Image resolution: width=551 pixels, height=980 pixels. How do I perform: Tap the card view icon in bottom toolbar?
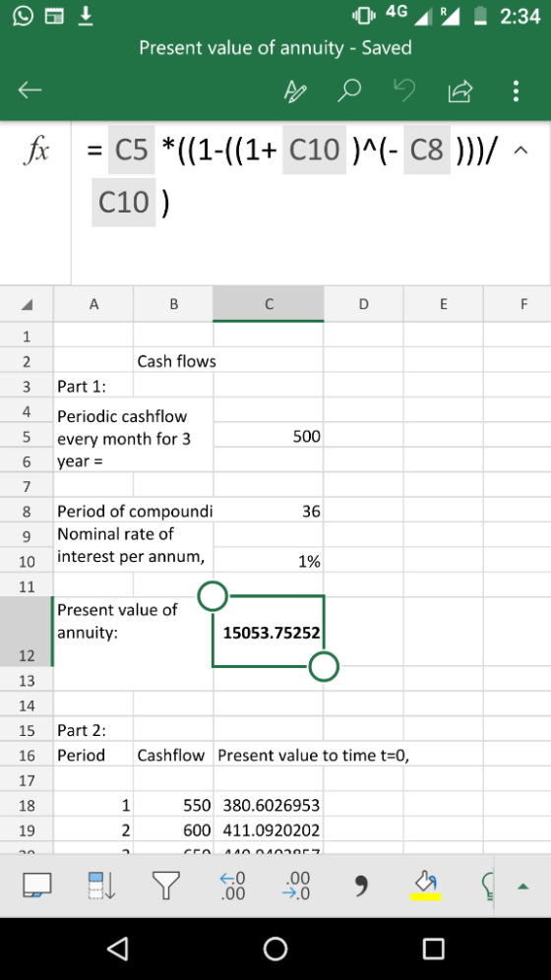click(36, 886)
